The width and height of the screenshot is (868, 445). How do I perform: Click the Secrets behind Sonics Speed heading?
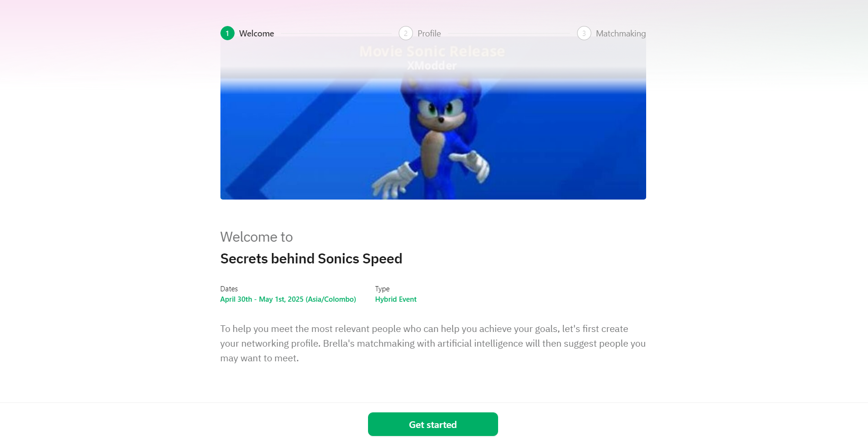(311, 259)
